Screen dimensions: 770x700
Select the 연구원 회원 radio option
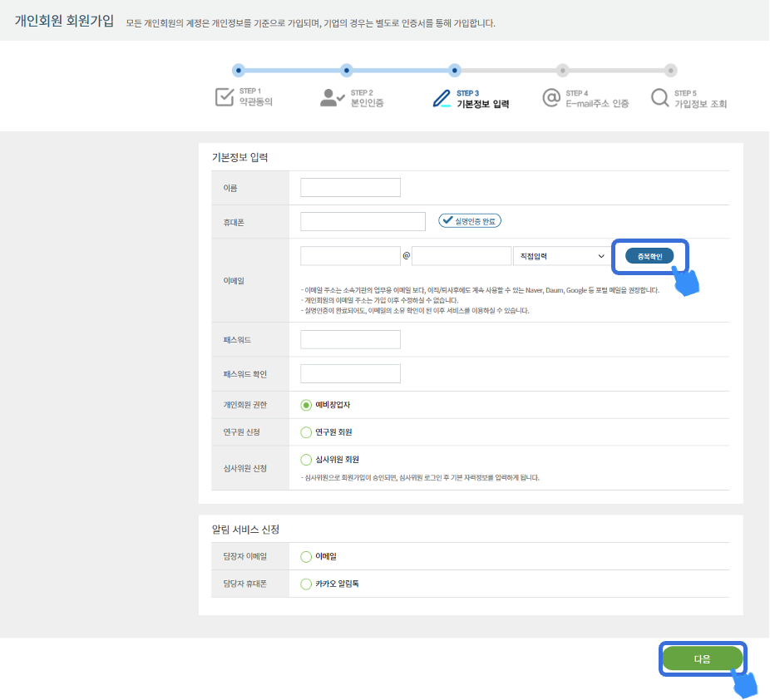pyautogui.click(x=306, y=432)
